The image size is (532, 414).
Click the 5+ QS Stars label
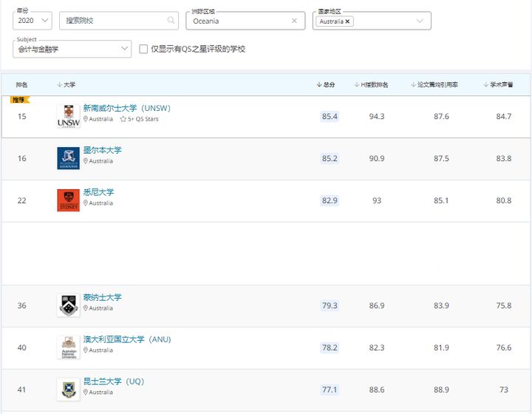click(x=143, y=119)
